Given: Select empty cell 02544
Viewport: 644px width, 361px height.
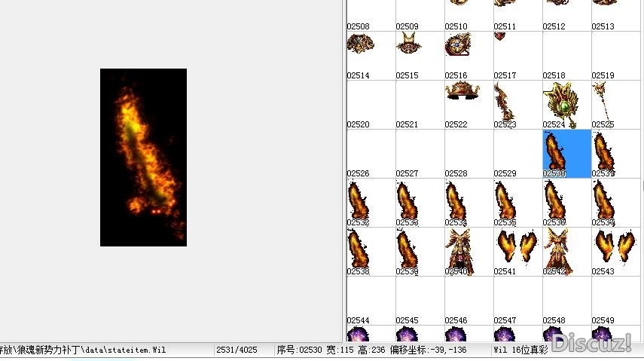Looking at the screenshot, I should coord(371,301).
